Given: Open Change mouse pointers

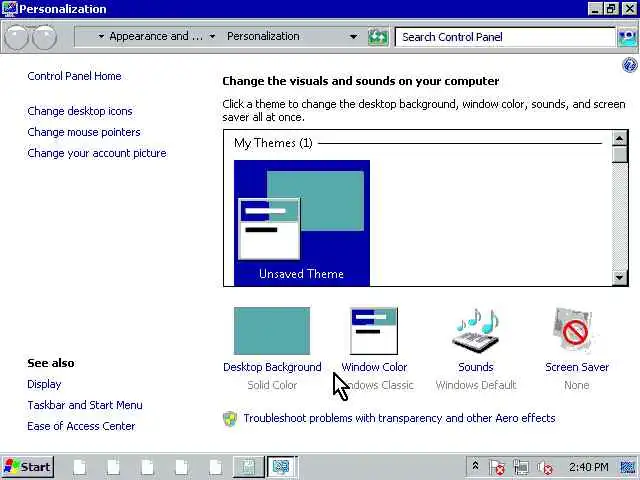Looking at the screenshot, I should point(84,132).
